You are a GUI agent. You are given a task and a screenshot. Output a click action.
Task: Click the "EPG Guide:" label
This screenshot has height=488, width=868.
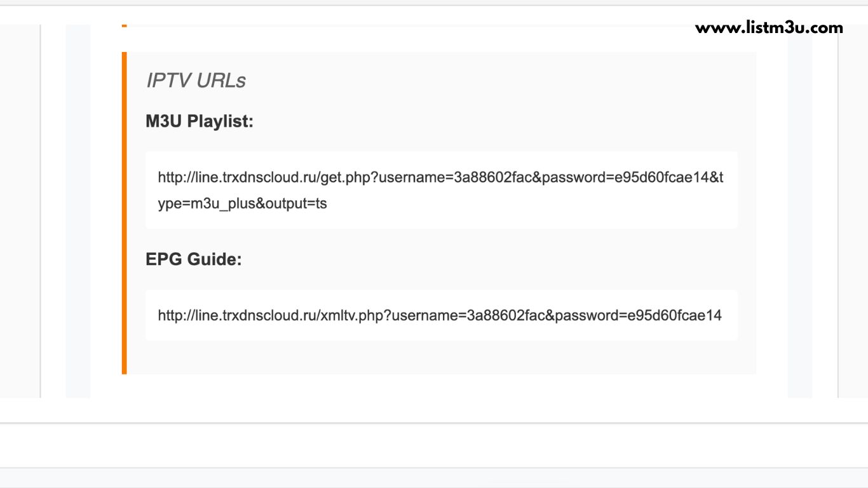(x=194, y=259)
